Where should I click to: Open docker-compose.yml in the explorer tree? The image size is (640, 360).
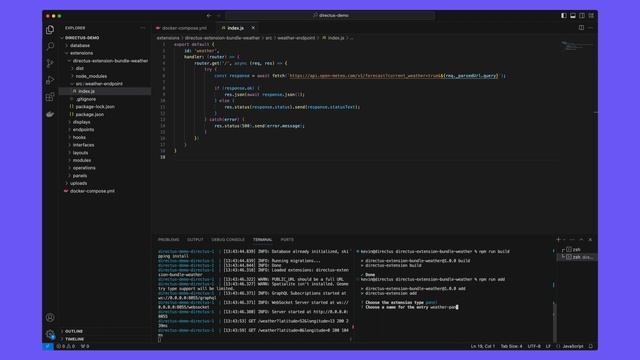pos(92,191)
